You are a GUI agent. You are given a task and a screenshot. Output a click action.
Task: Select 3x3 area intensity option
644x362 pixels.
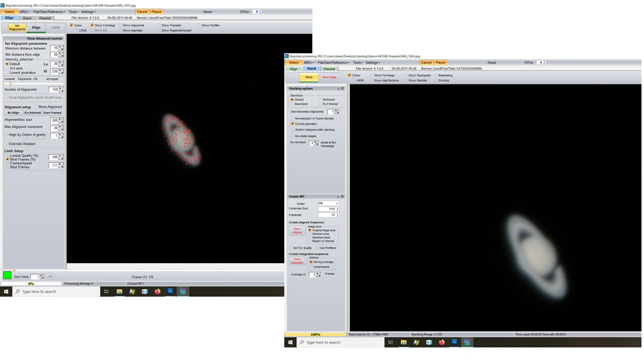coord(7,68)
